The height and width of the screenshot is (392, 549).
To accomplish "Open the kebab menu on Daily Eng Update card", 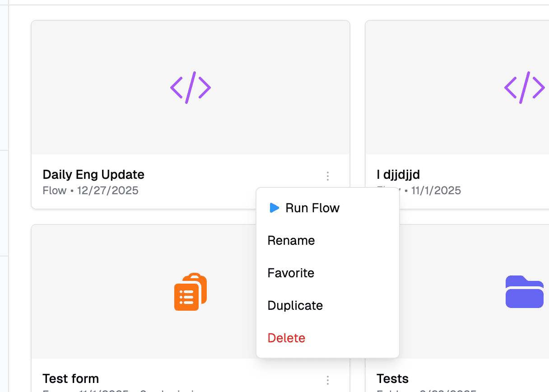I will pyautogui.click(x=327, y=176).
